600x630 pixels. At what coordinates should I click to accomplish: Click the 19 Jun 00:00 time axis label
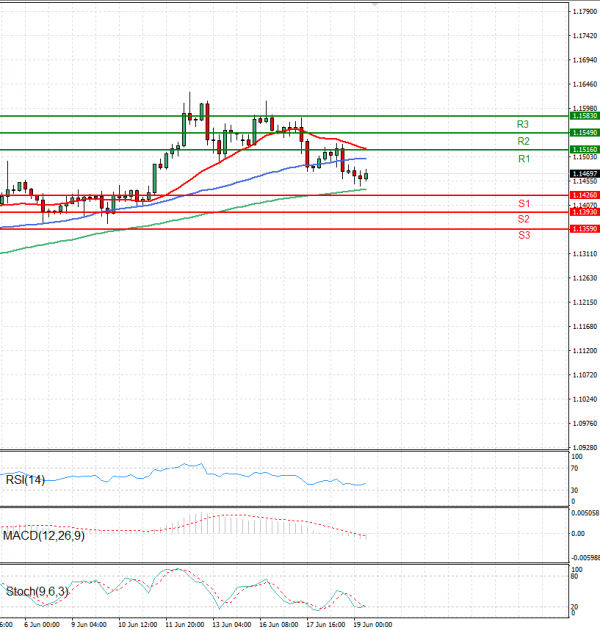coord(371,623)
